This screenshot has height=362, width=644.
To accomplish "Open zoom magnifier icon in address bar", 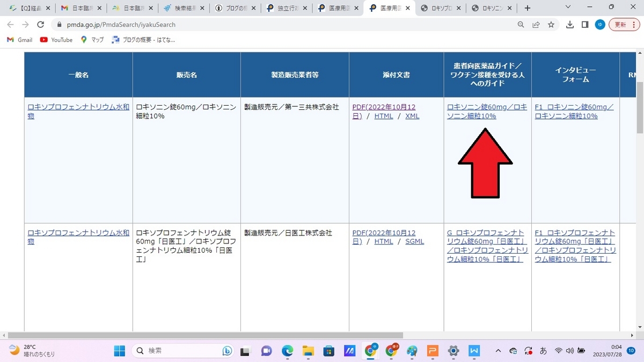I will pyautogui.click(x=521, y=25).
